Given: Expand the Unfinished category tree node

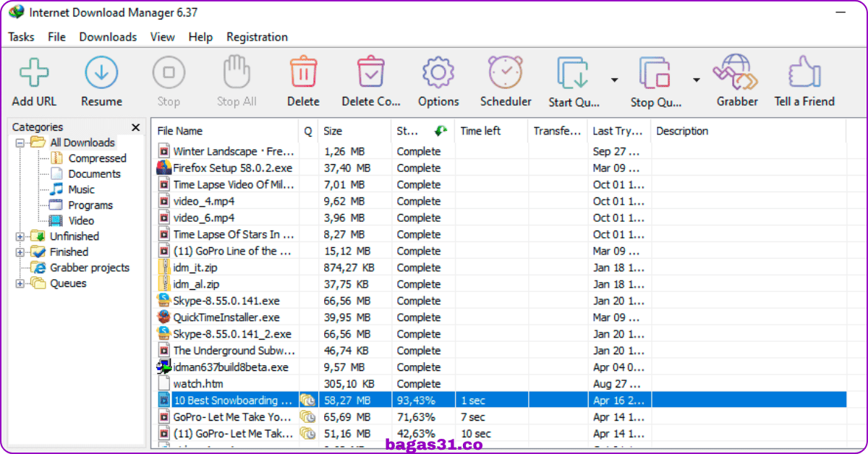Looking at the screenshot, I should point(20,236).
